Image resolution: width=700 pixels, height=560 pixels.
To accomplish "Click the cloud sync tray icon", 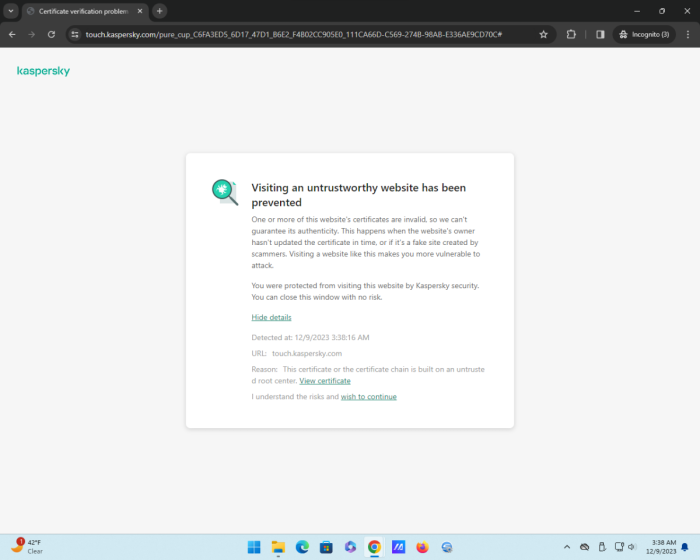I will [x=584, y=547].
